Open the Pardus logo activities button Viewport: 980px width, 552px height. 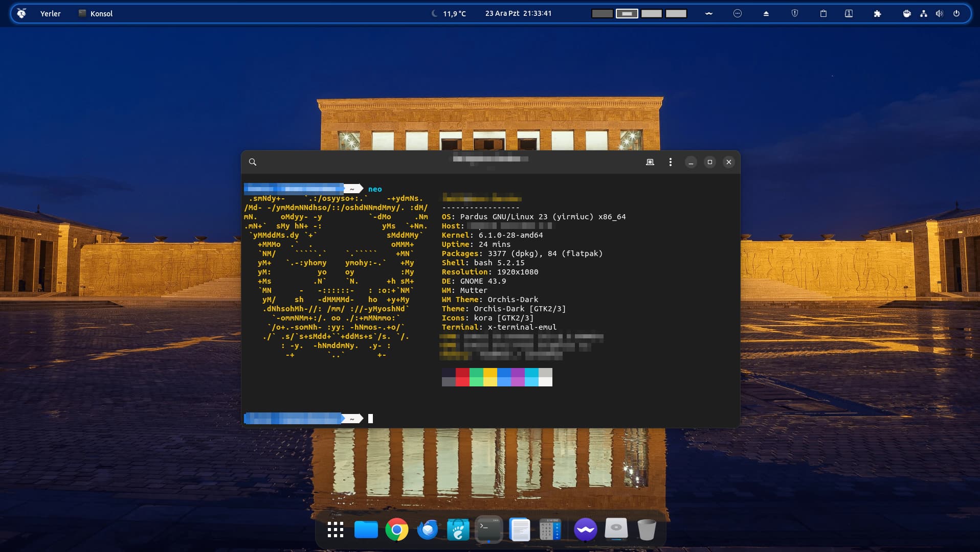click(21, 13)
